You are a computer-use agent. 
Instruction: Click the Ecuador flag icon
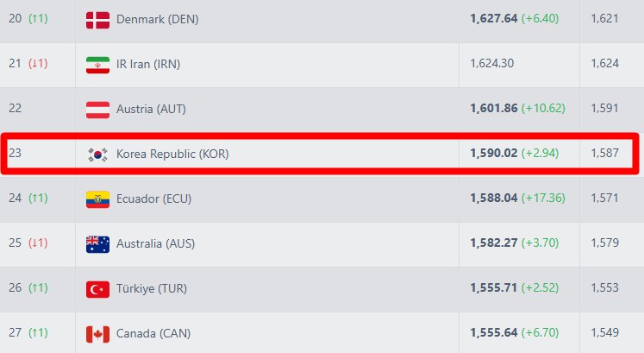tap(97, 199)
